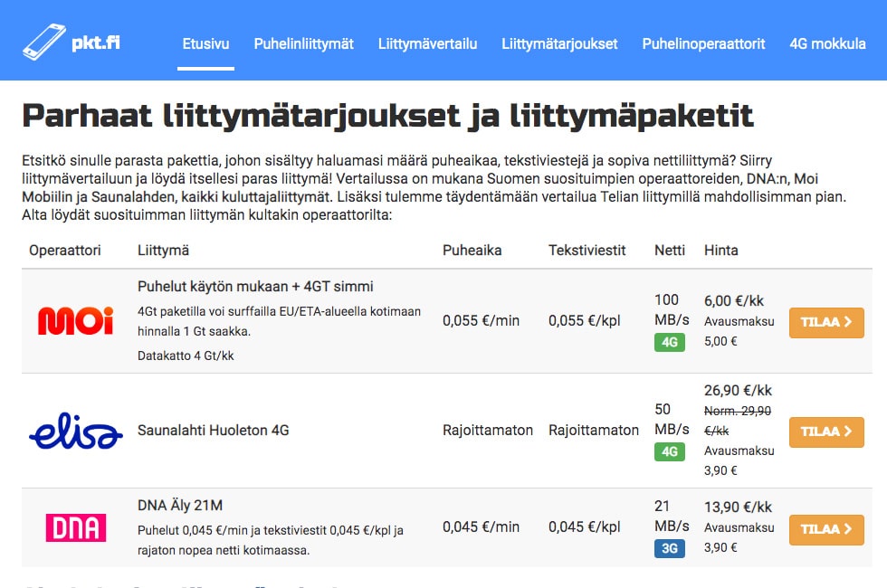The image size is (887, 588).
Task: Click TILAA button for Moi plan
Action: coord(826,322)
